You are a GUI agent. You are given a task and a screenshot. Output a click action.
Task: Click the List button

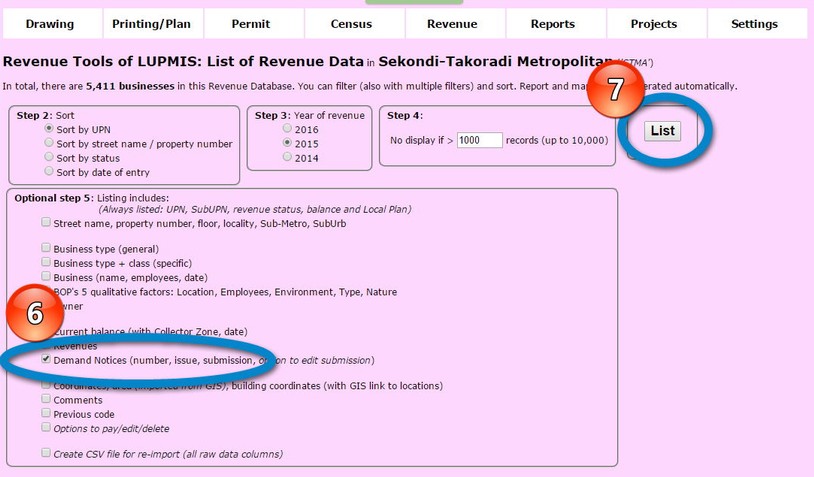(662, 131)
